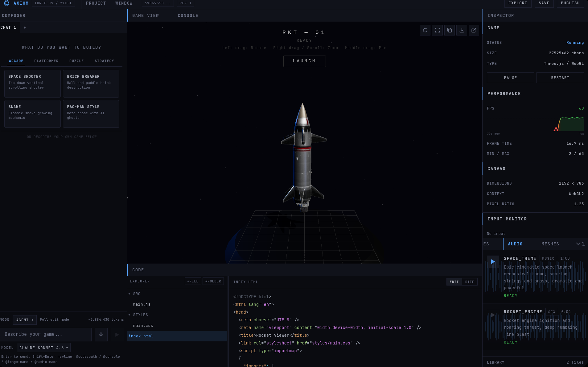Click the LAUNCH button
Screen dimensions: 588x367
[304, 61]
